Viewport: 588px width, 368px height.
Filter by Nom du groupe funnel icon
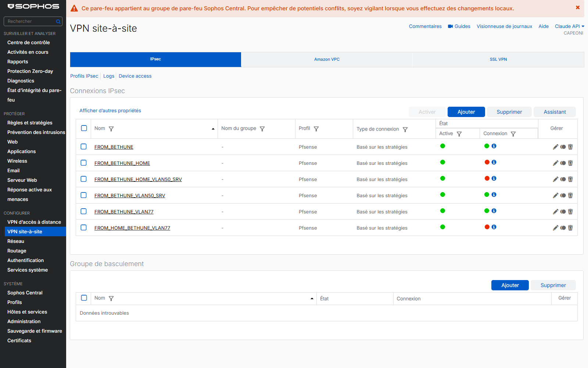[262, 129]
